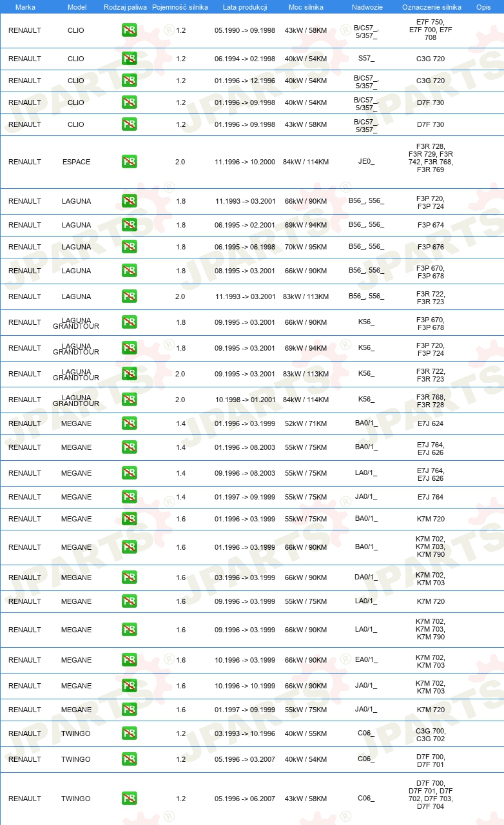Viewport: 504px width, 825px height.
Task: Click the fuel icon in Megane E7J 624 row
Action: point(129,423)
